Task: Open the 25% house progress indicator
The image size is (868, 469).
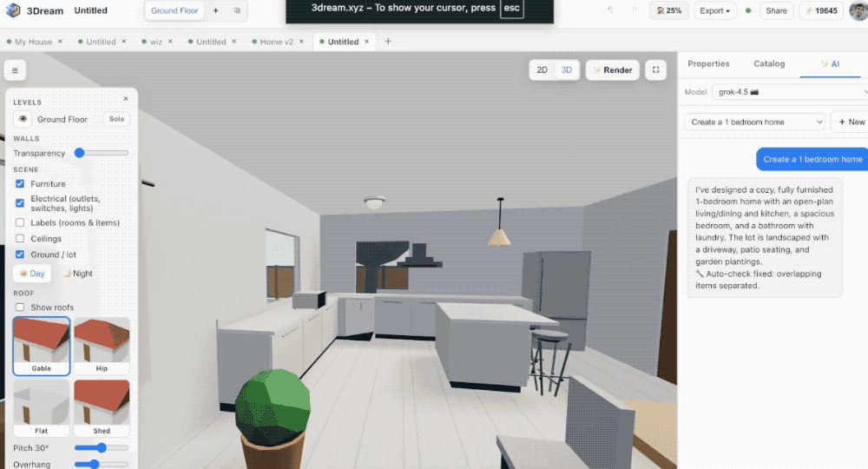Action: 668,10
